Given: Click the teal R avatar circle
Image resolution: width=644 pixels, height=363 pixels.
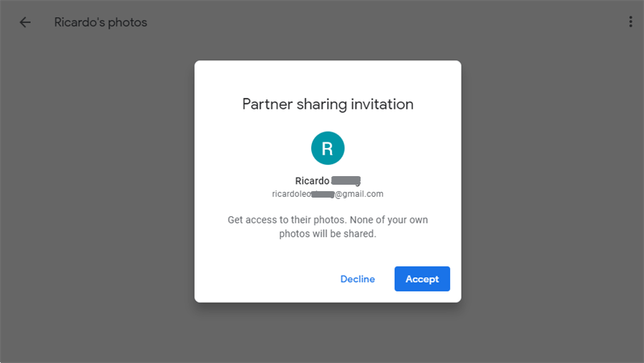Looking at the screenshot, I should pos(328,148).
